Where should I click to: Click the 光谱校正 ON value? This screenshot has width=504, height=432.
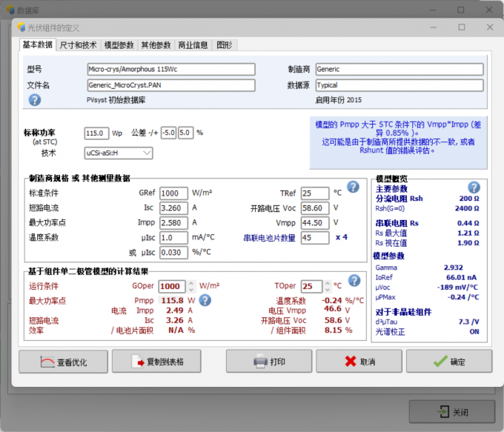point(474,332)
